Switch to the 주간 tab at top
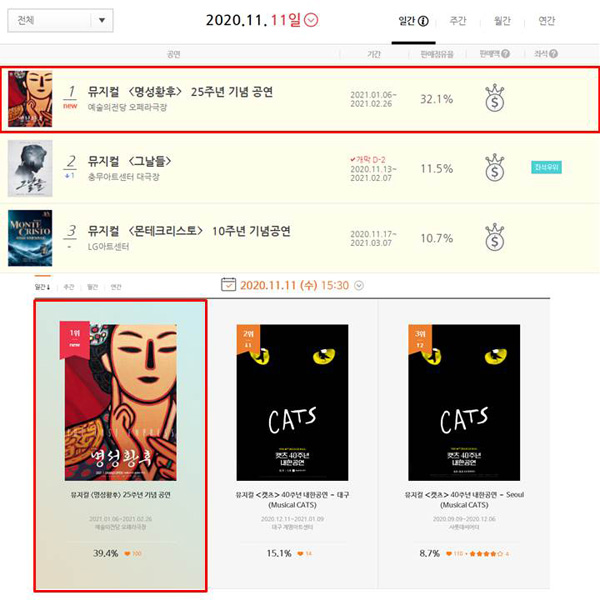This screenshot has width=600, height=600. tap(458, 21)
